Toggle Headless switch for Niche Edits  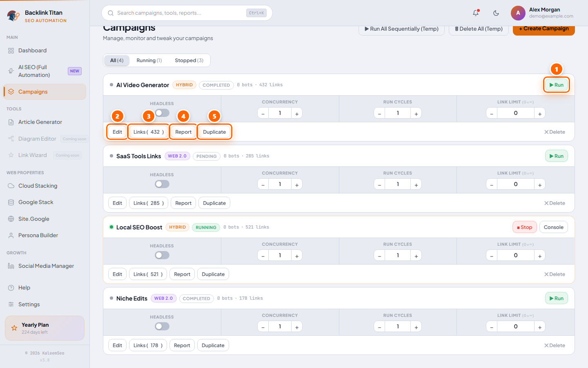click(x=162, y=326)
